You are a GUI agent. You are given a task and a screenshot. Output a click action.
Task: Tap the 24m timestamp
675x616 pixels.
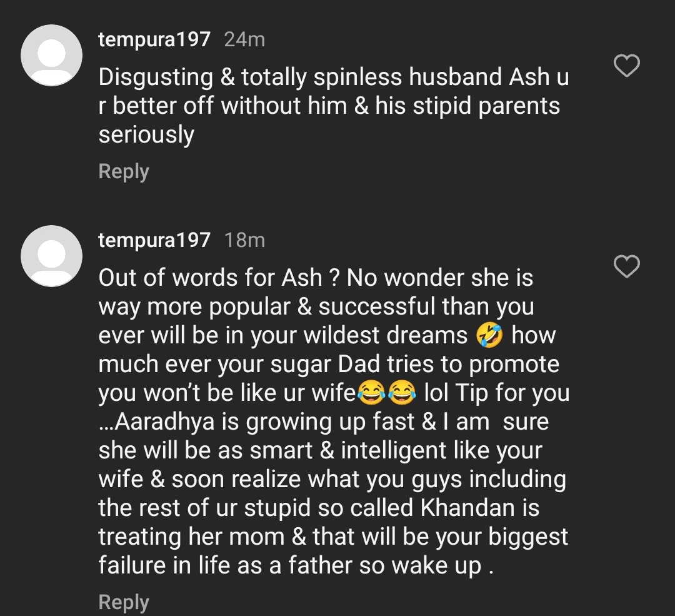(244, 39)
